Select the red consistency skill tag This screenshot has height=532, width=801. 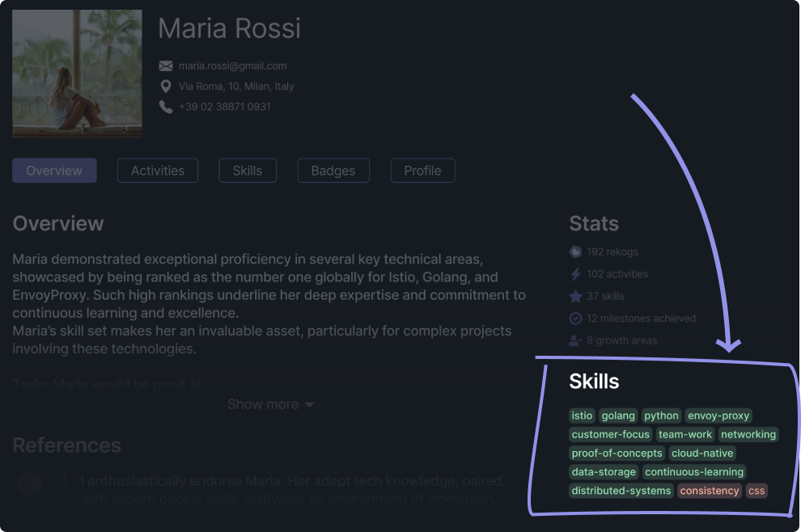(x=709, y=491)
